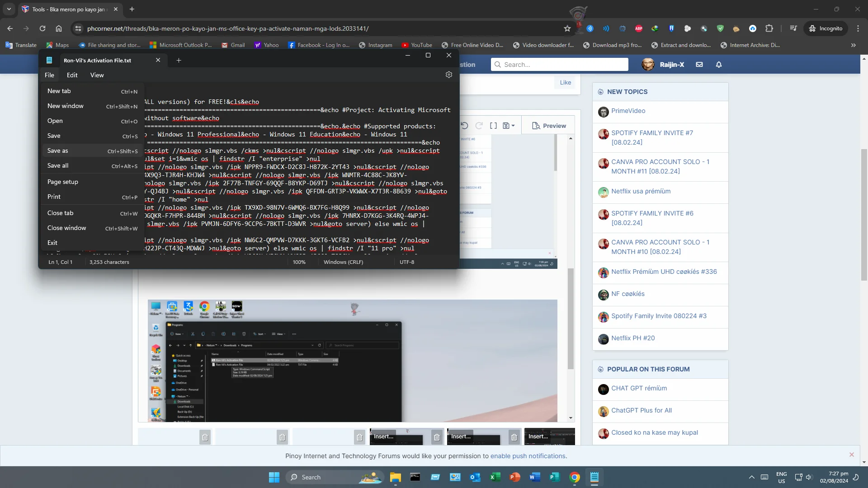The width and height of the screenshot is (868, 488).
Task: Reload the page
Action: click(x=42, y=28)
